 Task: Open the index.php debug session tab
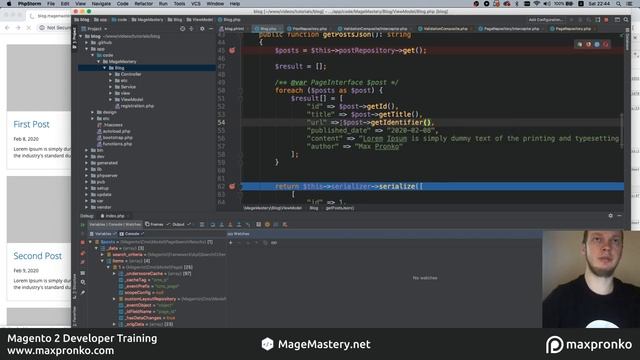point(113,216)
